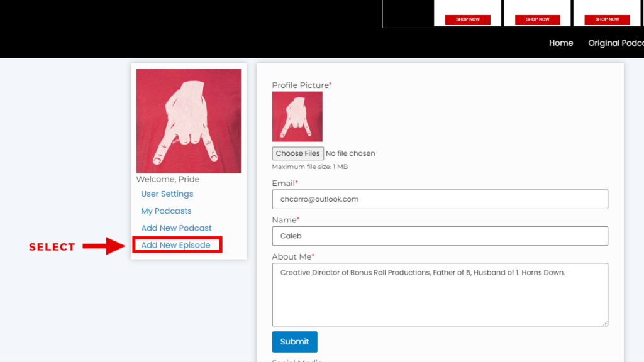Open User Settings link
644x362 pixels.
(167, 194)
